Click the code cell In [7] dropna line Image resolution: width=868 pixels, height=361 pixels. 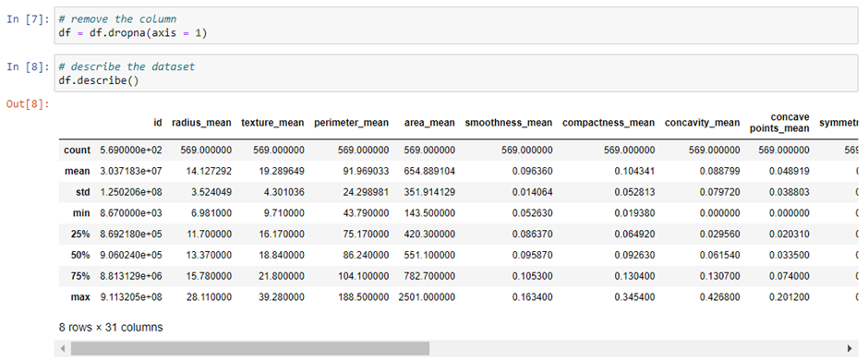click(132, 33)
